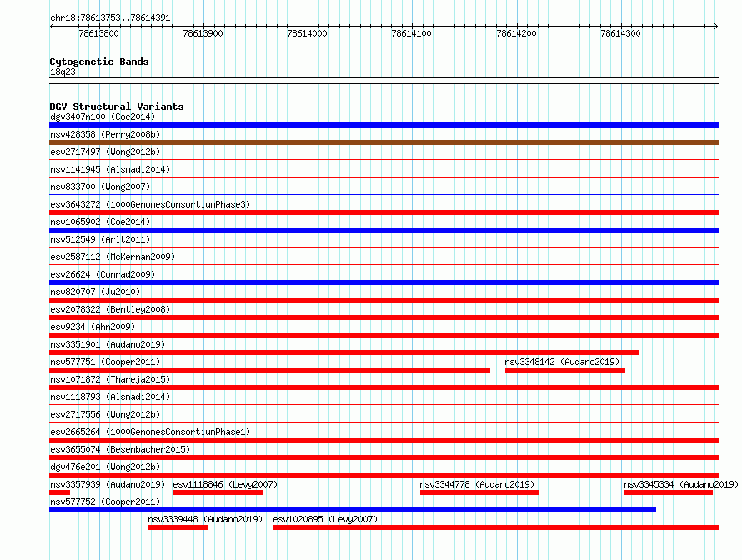Click the 78614100 ruler position
The height and width of the screenshot is (560, 742).
tap(411, 33)
